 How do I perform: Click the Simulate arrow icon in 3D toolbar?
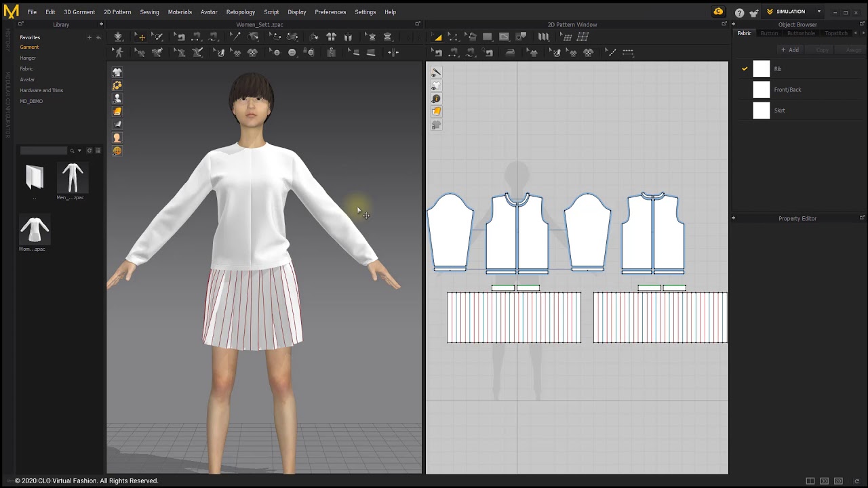tap(118, 37)
